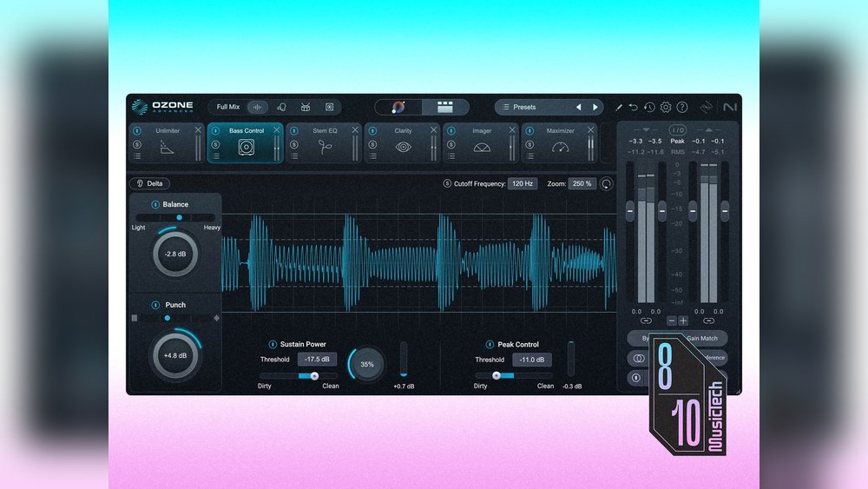Toggle the Punch section power

tap(155, 305)
